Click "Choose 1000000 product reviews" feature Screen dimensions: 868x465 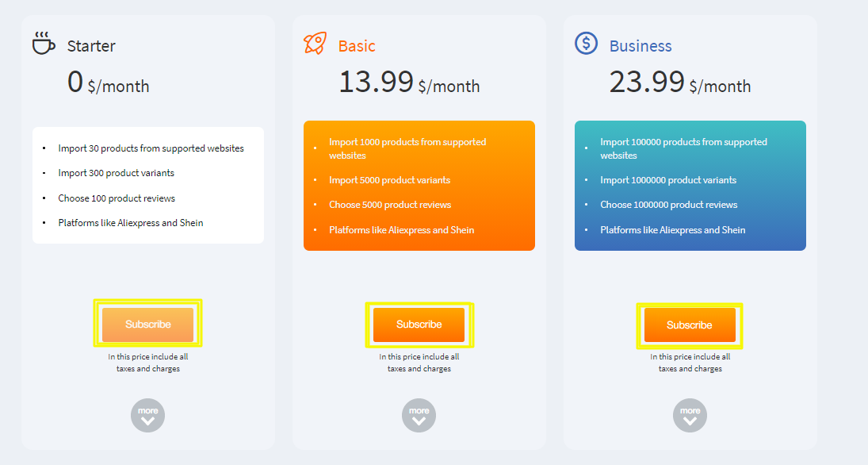coord(668,205)
